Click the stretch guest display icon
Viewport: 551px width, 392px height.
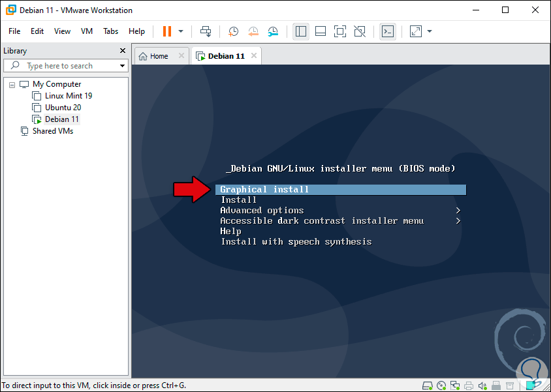coord(416,31)
